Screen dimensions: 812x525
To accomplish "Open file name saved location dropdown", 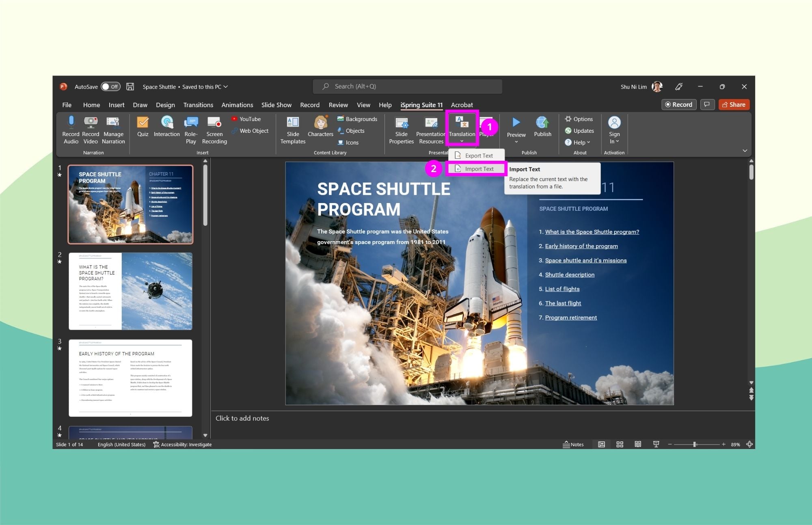I will point(226,86).
